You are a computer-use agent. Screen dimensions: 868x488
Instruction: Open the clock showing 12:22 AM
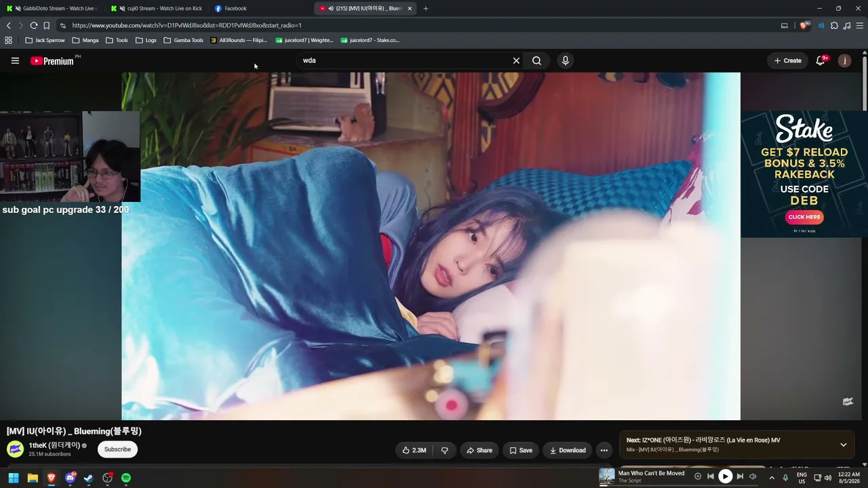pos(849,478)
